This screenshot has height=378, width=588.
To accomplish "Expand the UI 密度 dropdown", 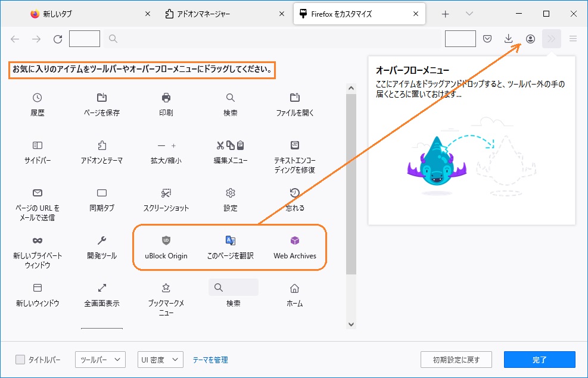I will pyautogui.click(x=160, y=360).
